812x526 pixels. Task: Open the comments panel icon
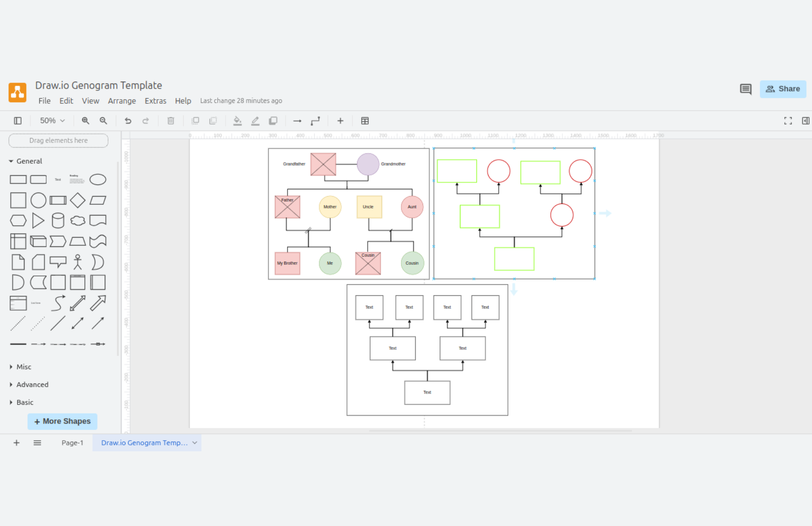(x=746, y=89)
